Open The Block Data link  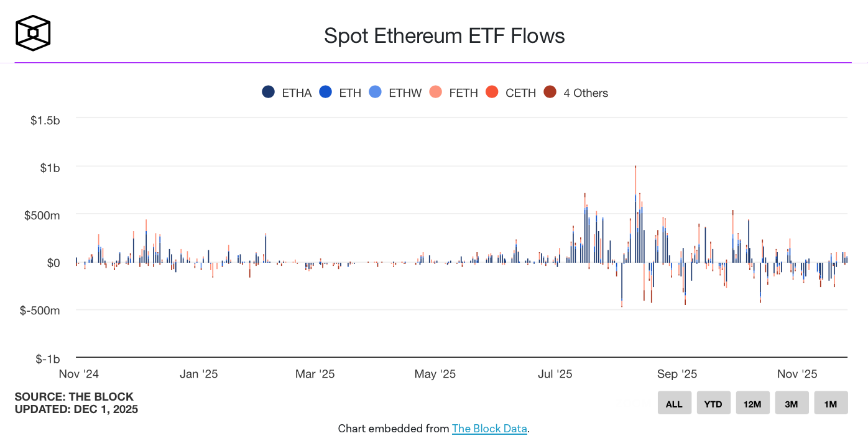coord(489,429)
